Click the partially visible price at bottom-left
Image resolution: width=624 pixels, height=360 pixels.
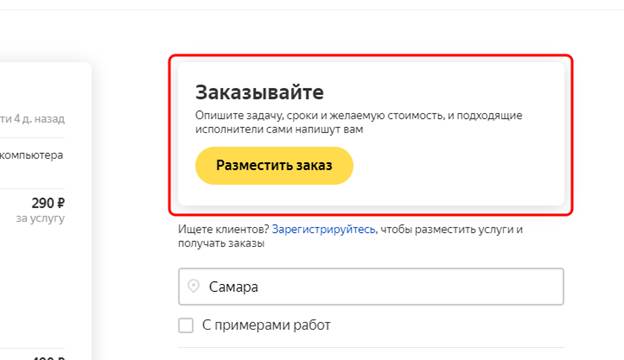48,357
